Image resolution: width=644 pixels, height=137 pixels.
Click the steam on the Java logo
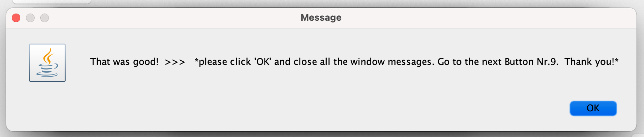[48, 55]
